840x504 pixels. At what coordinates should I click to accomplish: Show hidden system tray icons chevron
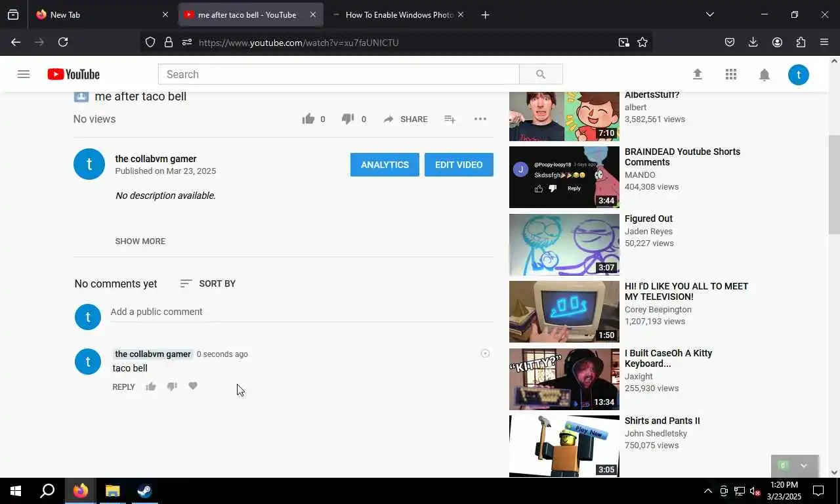pyautogui.click(x=707, y=491)
